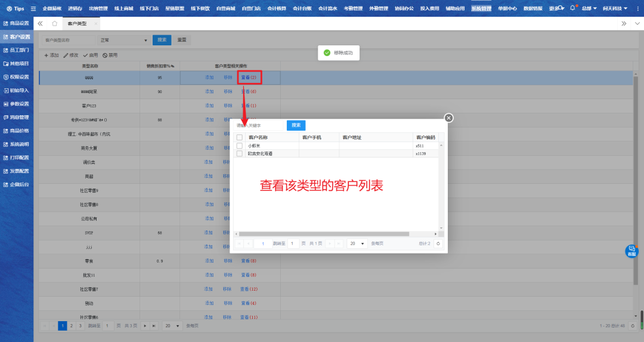Click the 客服 customer service floating icon
This screenshot has width=644, height=342.
click(631, 251)
